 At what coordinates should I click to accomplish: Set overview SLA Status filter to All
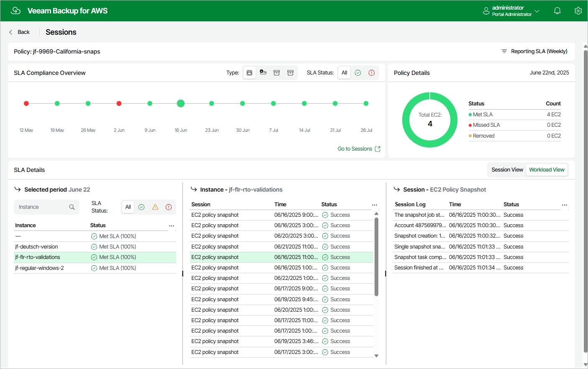click(x=344, y=73)
